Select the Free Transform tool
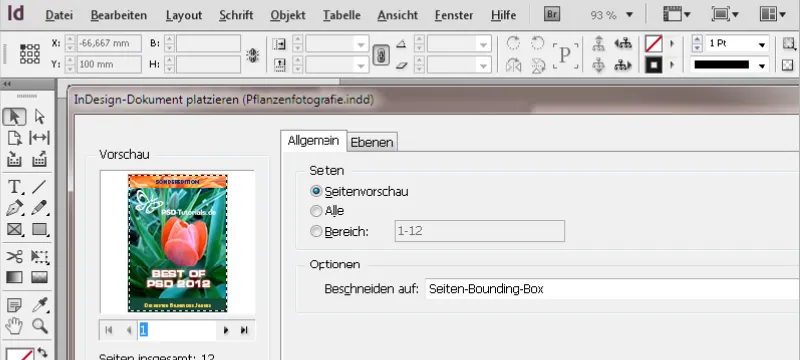 [x=39, y=256]
